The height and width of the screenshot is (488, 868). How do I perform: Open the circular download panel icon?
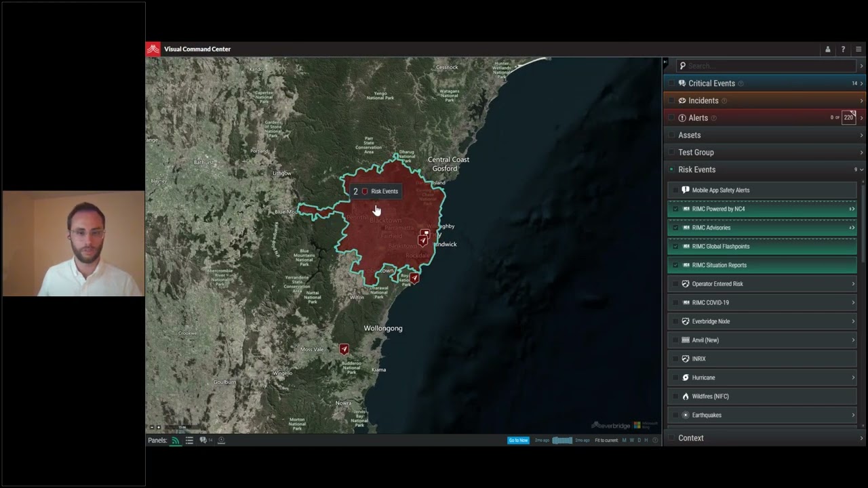click(x=221, y=441)
